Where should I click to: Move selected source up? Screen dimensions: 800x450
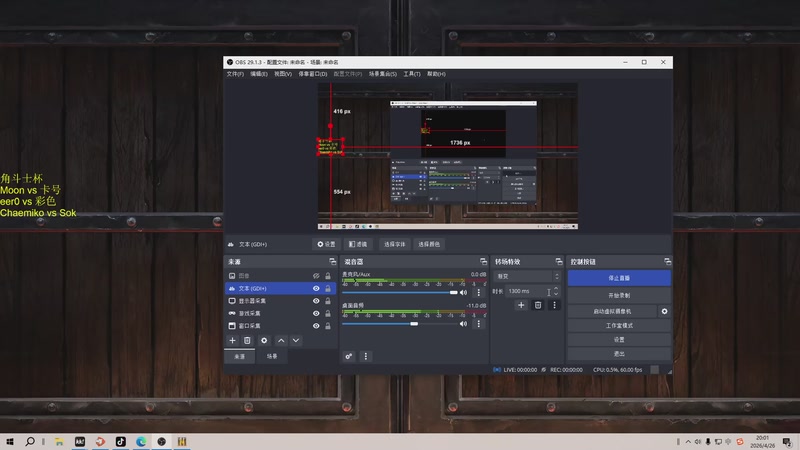[281, 340]
